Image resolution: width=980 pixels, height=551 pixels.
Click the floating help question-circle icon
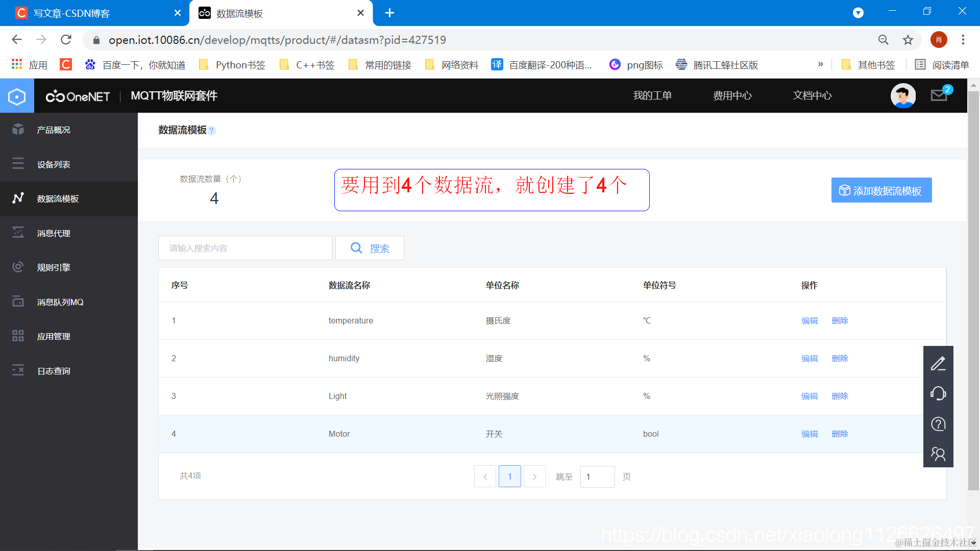[x=938, y=424]
